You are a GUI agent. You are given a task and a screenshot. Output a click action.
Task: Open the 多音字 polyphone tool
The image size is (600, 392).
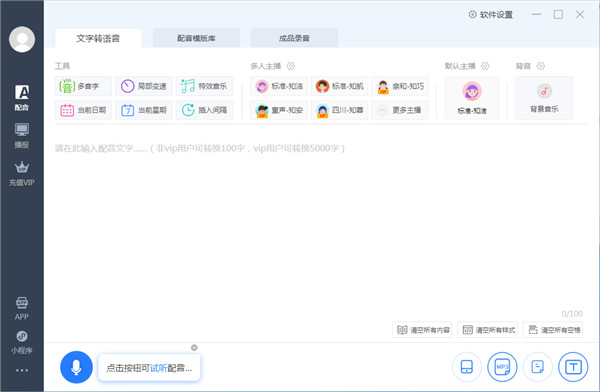(83, 86)
